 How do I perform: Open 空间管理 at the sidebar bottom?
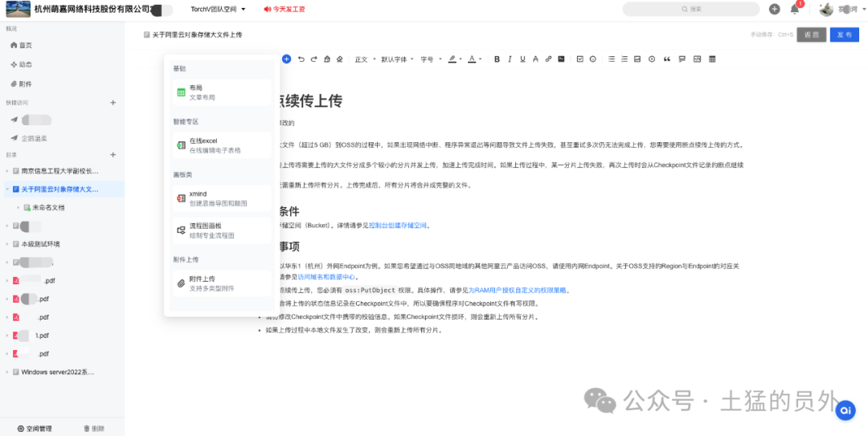(35, 428)
